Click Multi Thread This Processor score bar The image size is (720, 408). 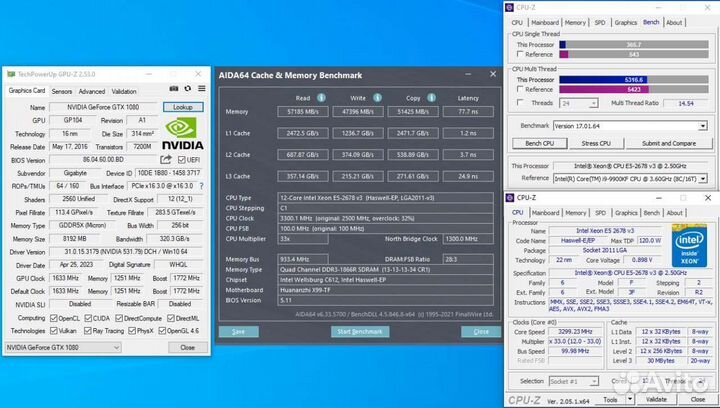[634, 79]
